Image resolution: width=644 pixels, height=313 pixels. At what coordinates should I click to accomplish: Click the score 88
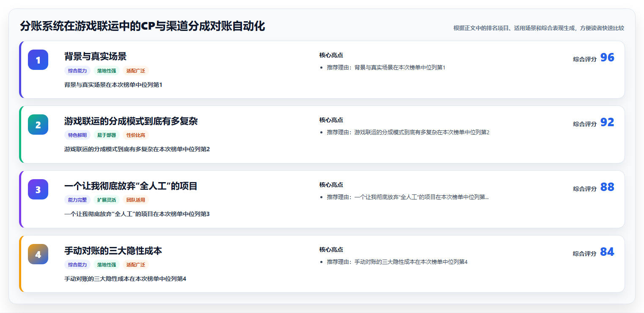coord(607,187)
